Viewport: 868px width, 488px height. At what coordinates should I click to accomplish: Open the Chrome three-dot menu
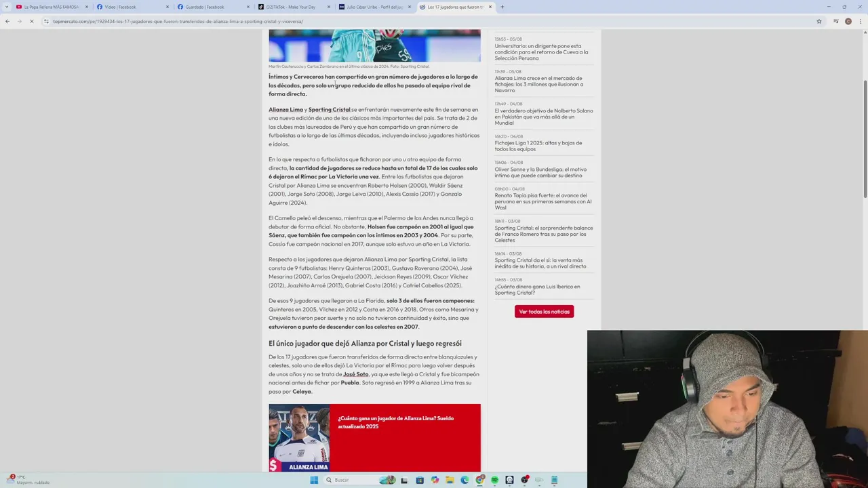coord(860,21)
